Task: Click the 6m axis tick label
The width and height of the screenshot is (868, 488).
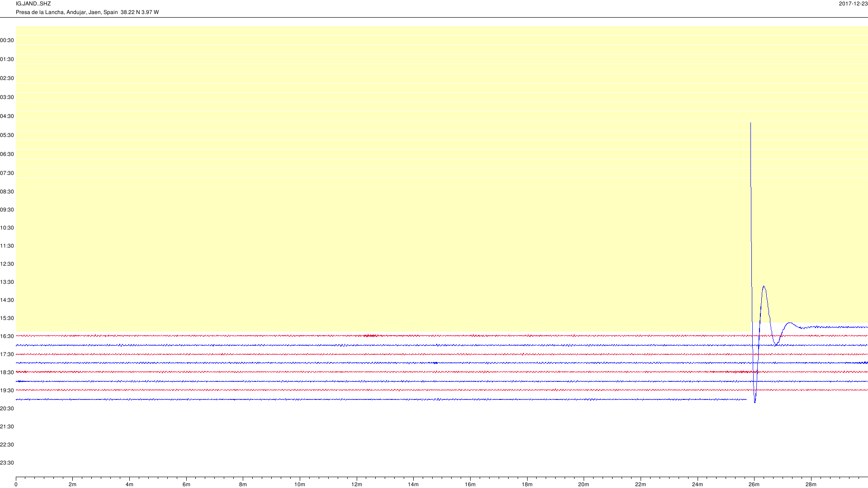Action: (186, 484)
